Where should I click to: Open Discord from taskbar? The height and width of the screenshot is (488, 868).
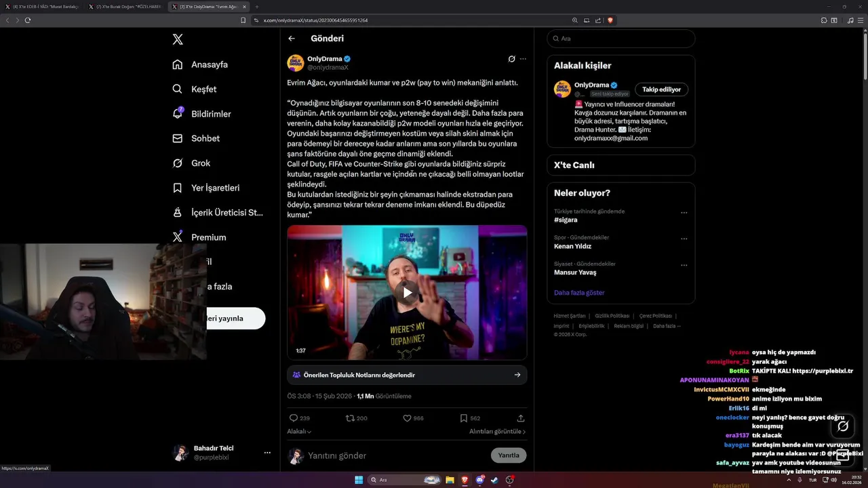pos(479,480)
